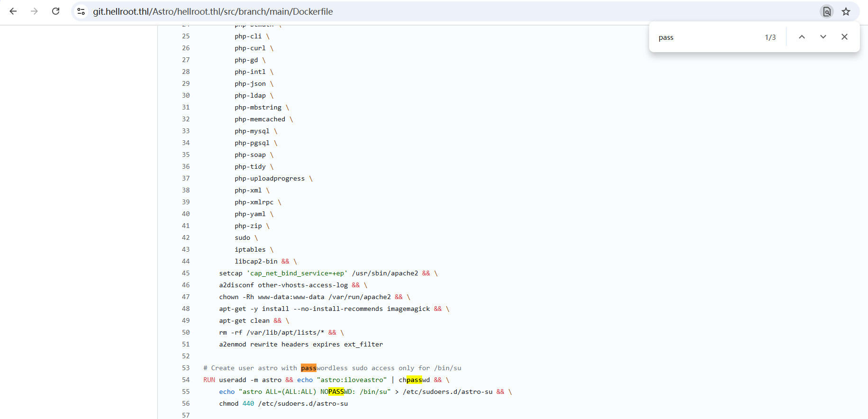Click 'php-intl' package text
This screenshot has height=419, width=868.
coord(250,72)
